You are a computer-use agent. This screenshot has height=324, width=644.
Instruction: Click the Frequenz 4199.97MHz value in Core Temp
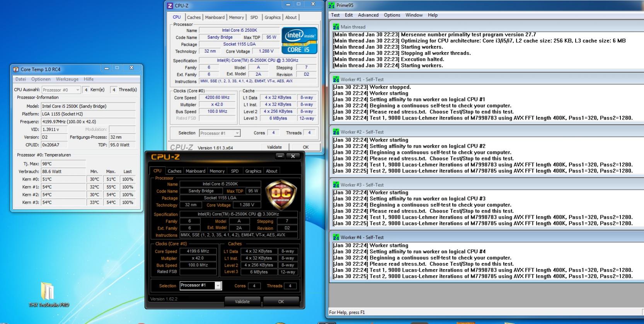[x=89, y=122]
